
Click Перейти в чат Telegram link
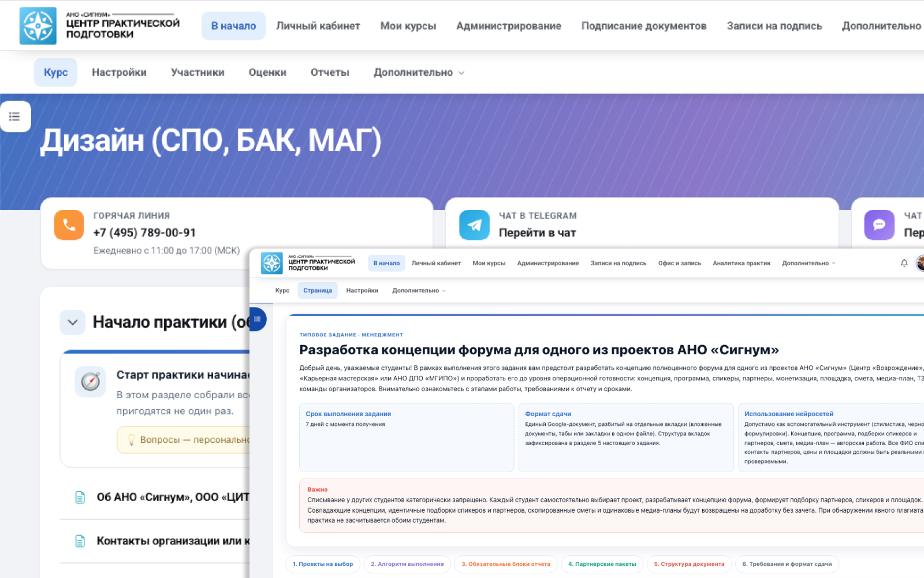tap(537, 232)
